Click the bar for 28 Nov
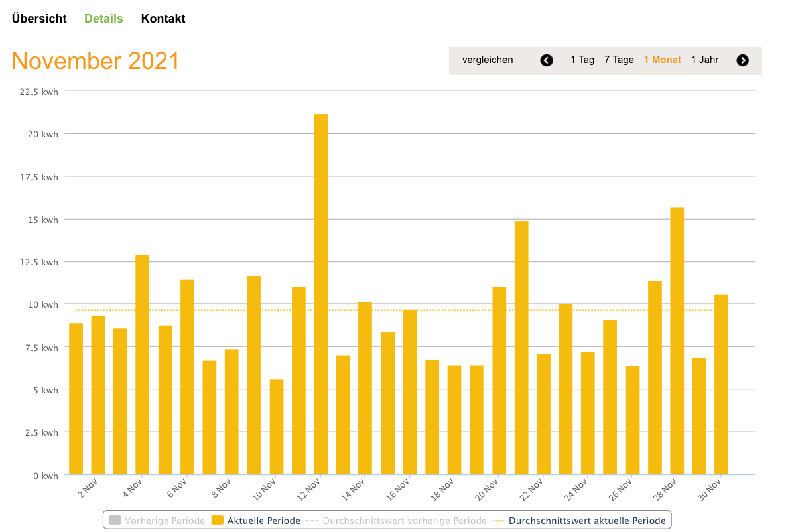This screenshot has width=790, height=532. click(677, 341)
